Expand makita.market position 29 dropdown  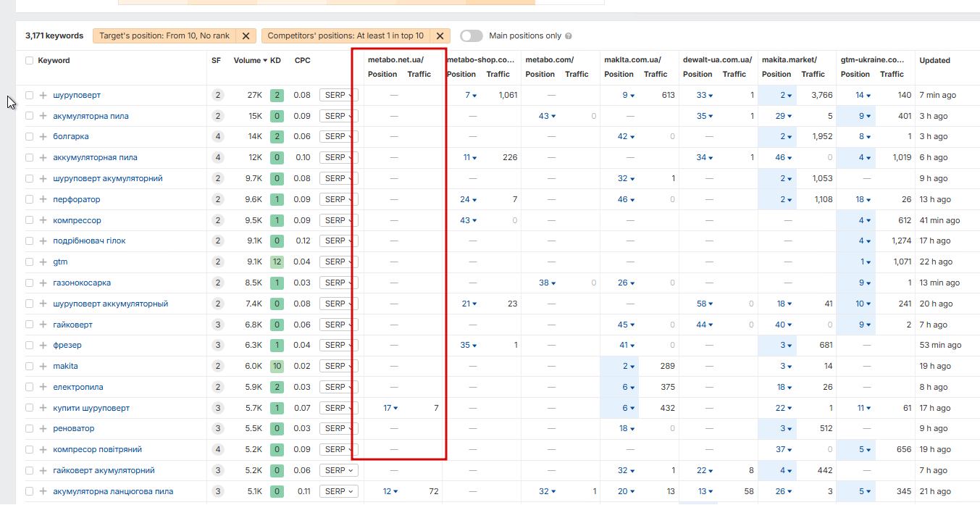point(785,116)
